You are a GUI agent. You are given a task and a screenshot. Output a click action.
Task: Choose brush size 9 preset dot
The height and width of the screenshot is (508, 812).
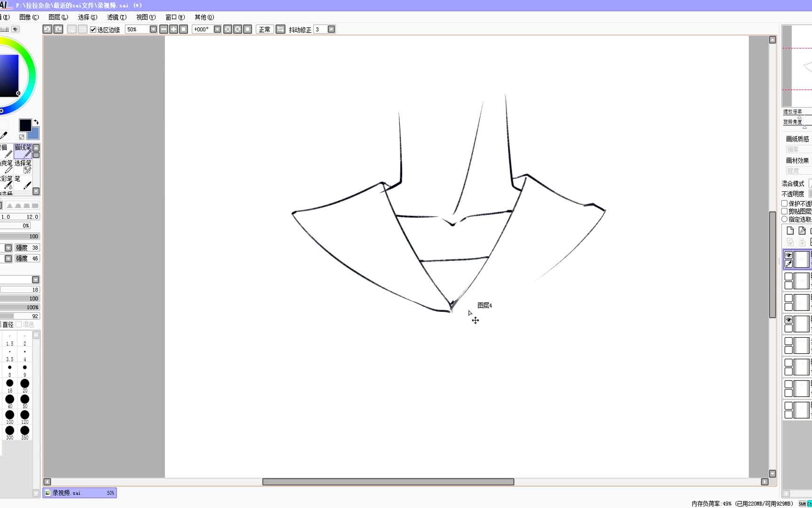25,367
